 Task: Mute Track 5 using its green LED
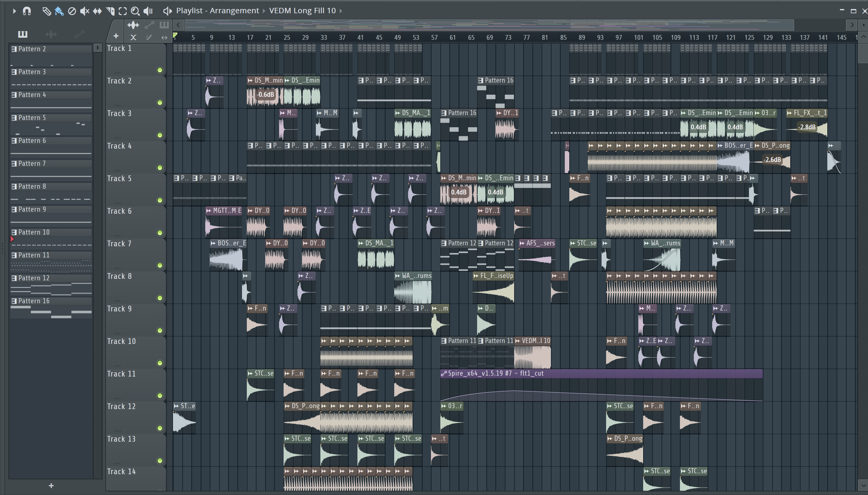[x=160, y=200]
